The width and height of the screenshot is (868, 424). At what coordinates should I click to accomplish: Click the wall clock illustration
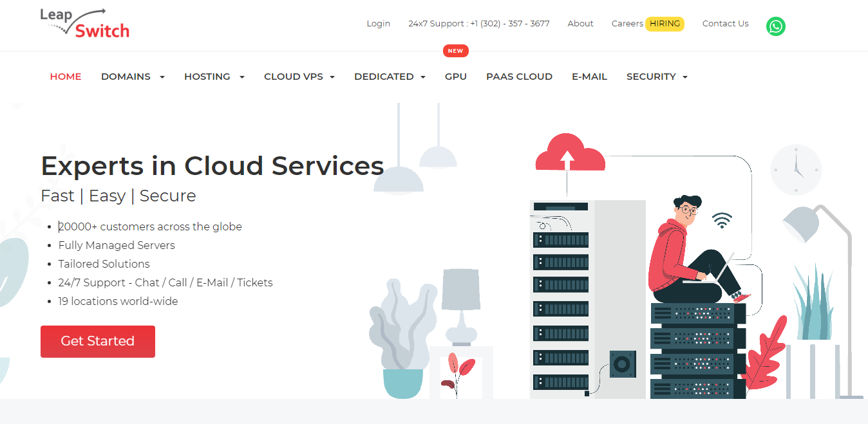pos(796,170)
